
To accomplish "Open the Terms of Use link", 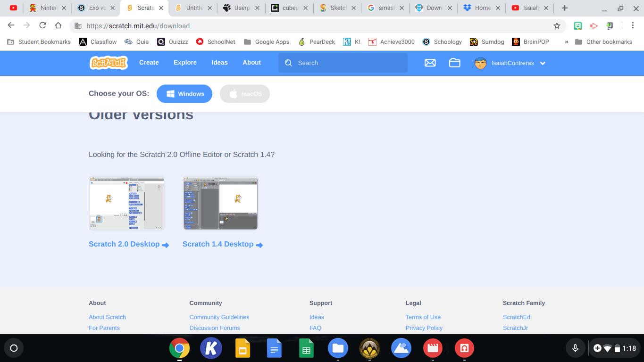I will (x=423, y=317).
